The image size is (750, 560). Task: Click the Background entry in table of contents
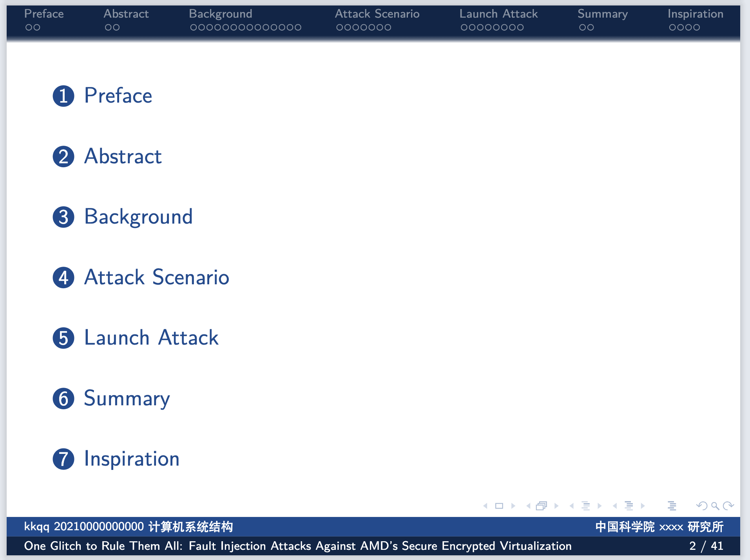[138, 217]
